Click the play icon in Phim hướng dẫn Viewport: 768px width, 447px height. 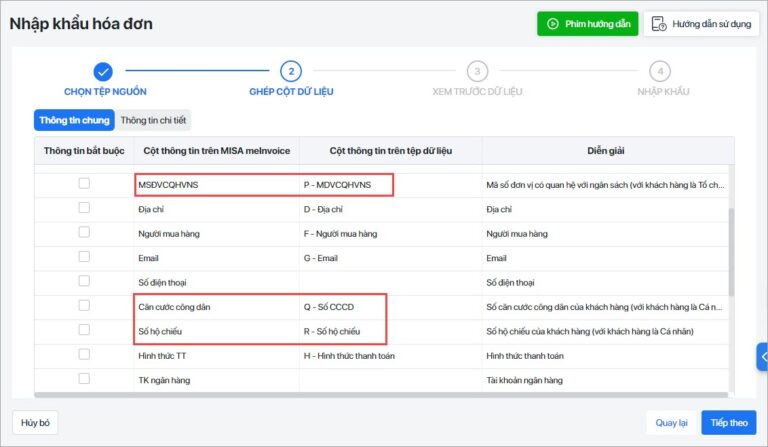point(552,24)
